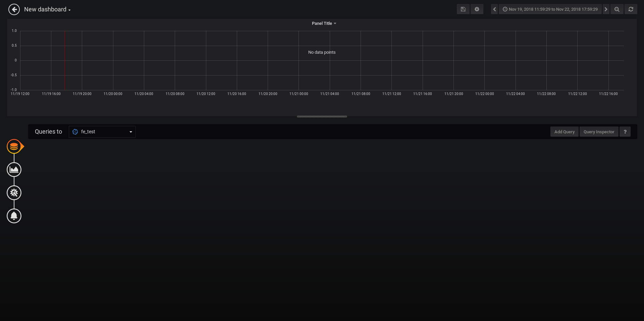Open the Query Inspector
Screen dimensions: 644x321
(x=599, y=132)
